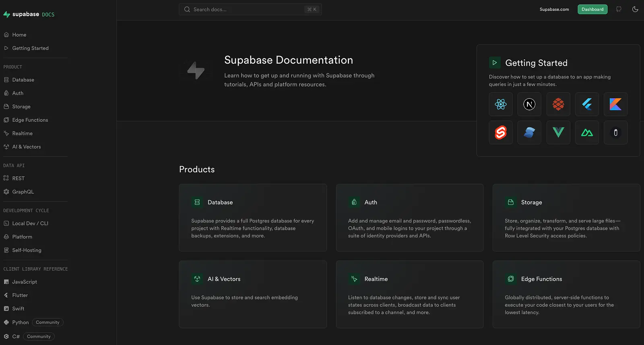Open the Storage product card
This screenshot has height=345, width=644.
point(566,218)
